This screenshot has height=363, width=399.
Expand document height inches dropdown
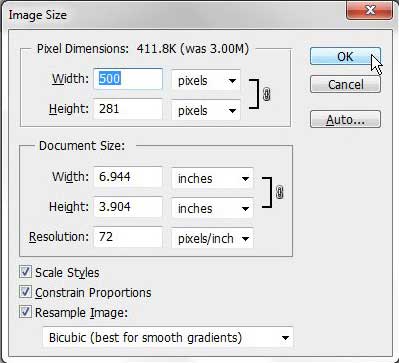tap(212, 208)
